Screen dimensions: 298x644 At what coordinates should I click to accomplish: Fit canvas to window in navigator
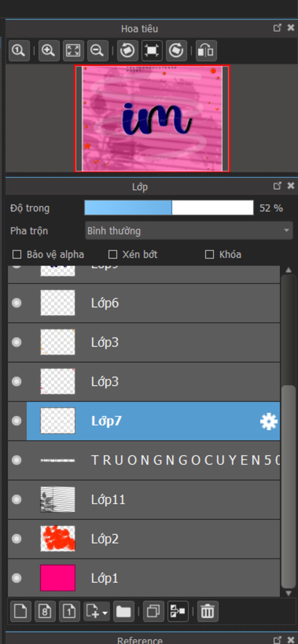point(73,51)
